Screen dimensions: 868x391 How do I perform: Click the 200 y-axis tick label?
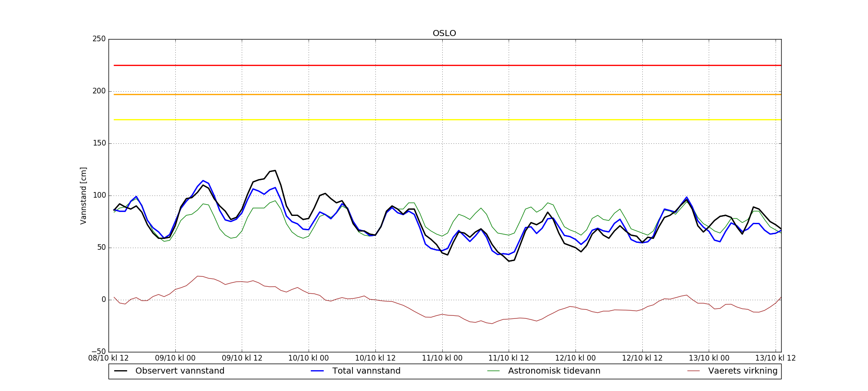point(99,91)
